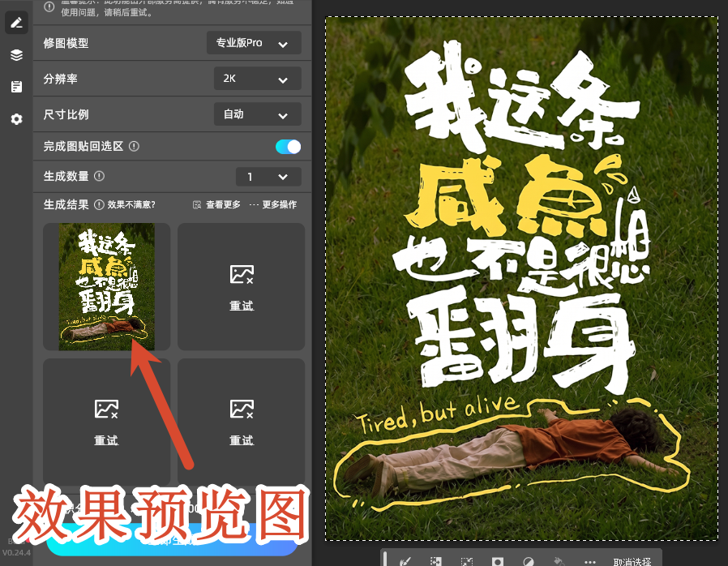Toggle the 完成图贴回选区 switch off
Image resolution: width=728 pixels, height=566 pixels.
[x=288, y=147]
